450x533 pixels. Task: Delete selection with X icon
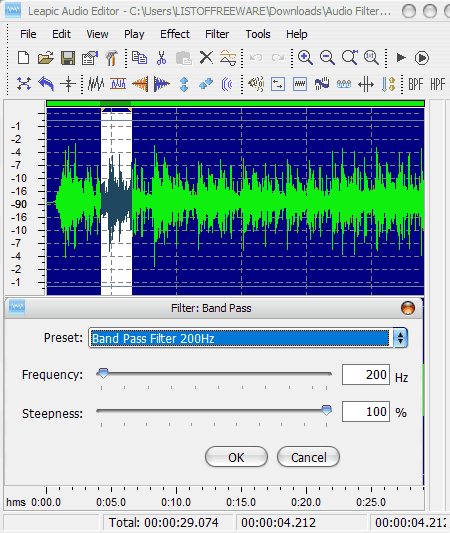tap(206, 57)
